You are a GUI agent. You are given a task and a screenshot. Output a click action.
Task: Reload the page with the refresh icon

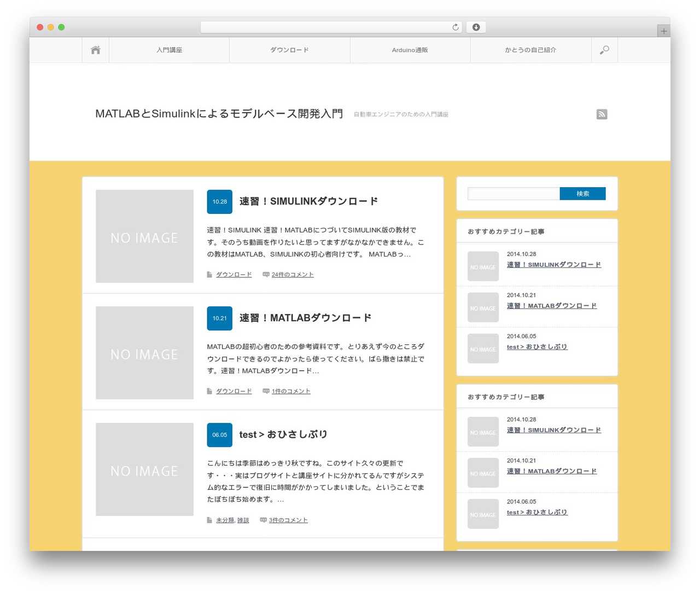coord(456,27)
